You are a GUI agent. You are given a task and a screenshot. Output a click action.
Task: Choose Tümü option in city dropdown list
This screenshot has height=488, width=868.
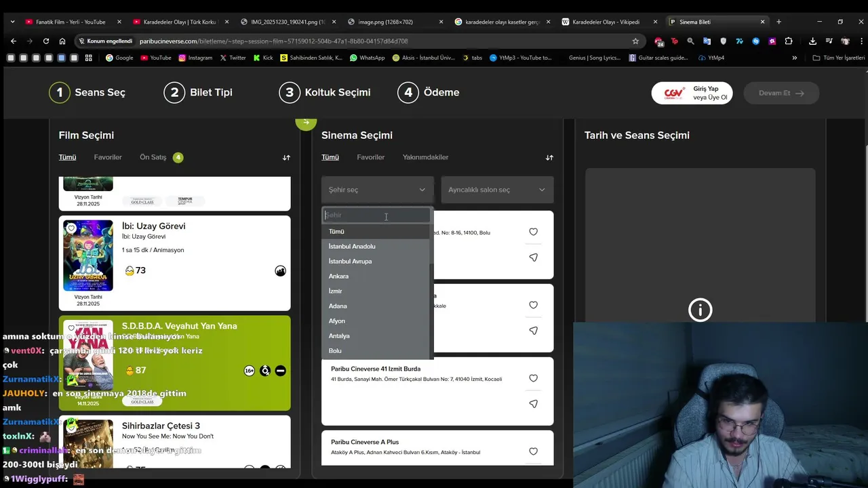pyautogui.click(x=376, y=231)
